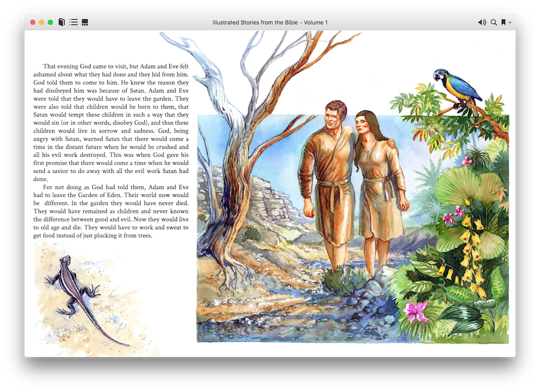Click the title 'Illustrated Stories from the Bible - Volume 1'

[x=270, y=22]
